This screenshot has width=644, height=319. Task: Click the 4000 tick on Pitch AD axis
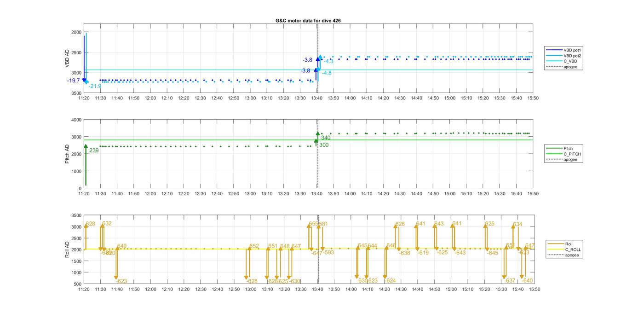click(x=76, y=120)
